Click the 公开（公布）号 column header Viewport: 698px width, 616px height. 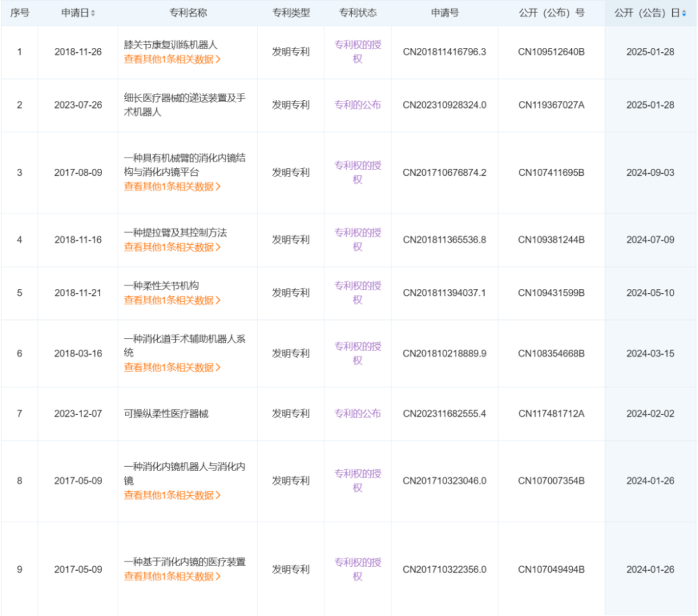point(551,13)
